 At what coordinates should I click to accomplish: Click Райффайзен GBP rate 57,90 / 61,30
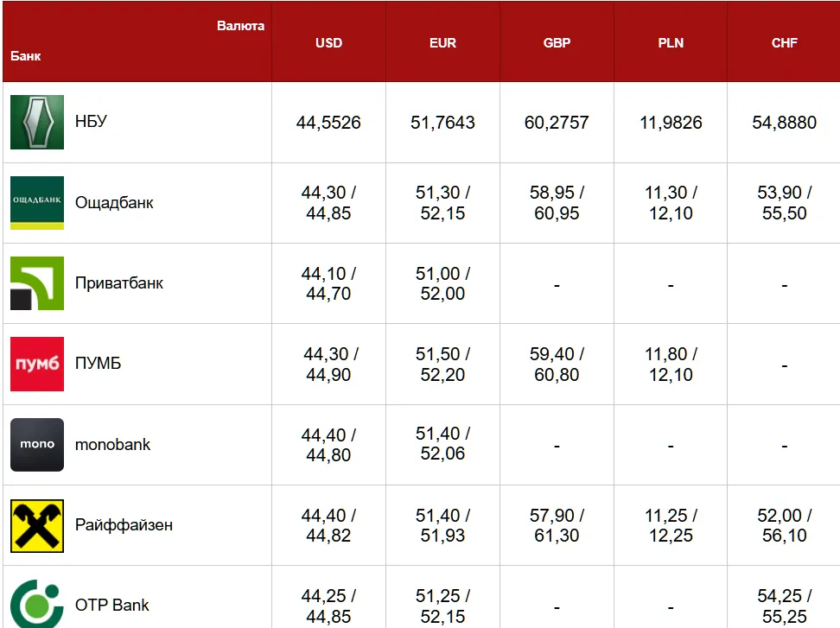tap(557, 525)
